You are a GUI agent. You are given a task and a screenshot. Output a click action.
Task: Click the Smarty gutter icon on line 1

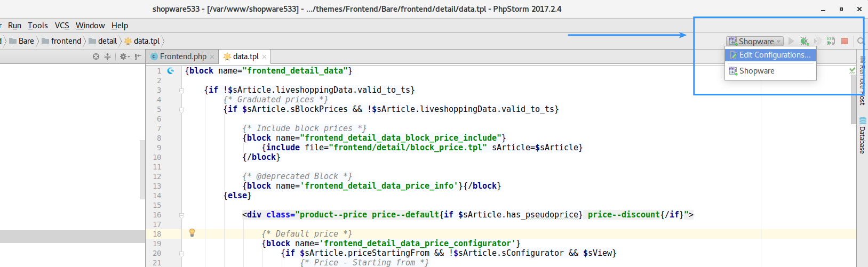coord(171,70)
